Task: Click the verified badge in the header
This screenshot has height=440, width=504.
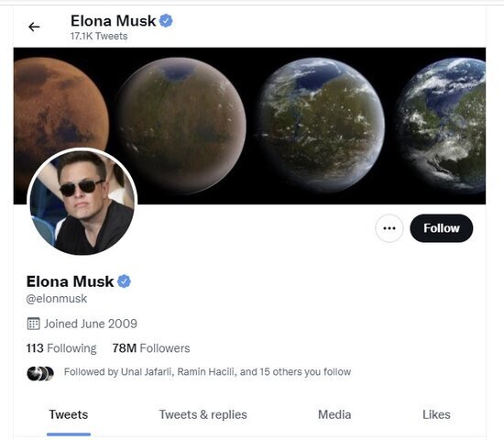Action: (166, 21)
